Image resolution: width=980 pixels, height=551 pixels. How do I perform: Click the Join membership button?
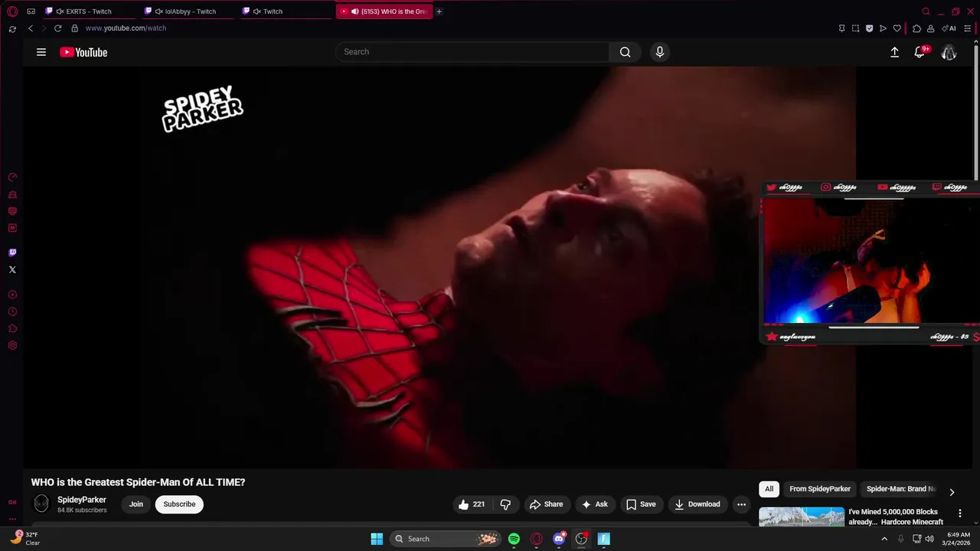[136, 504]
